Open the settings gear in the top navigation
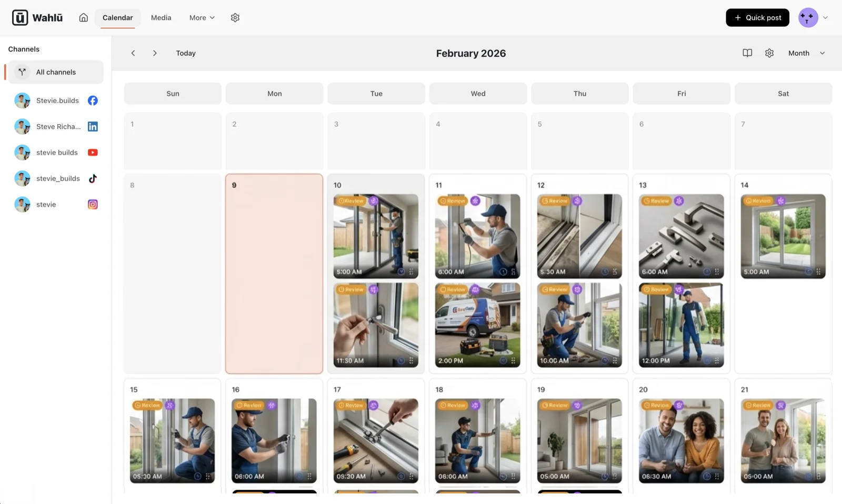The image size is (842, 504). pyautogui.click(x=235, y=17)
